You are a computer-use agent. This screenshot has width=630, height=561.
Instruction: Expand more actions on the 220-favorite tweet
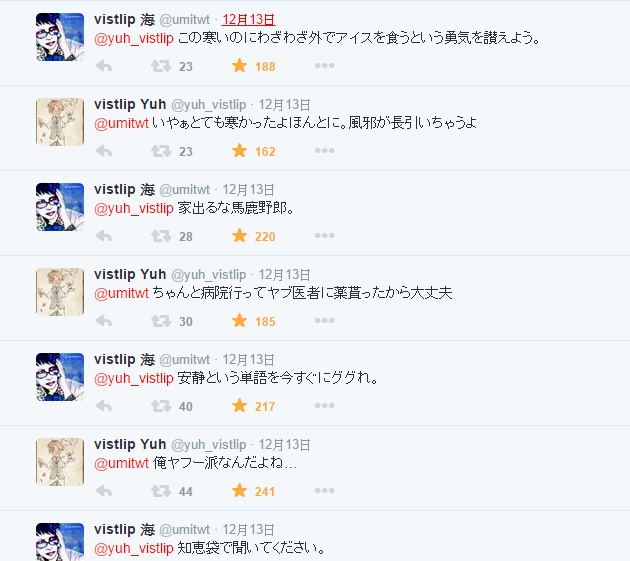point(325,235)
